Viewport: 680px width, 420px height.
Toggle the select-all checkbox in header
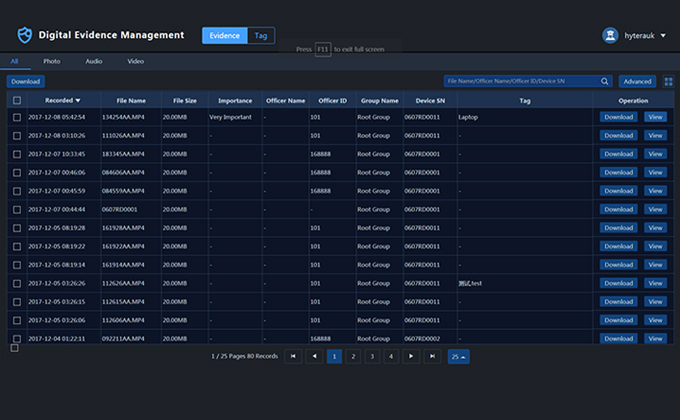(x=17, y=101)
